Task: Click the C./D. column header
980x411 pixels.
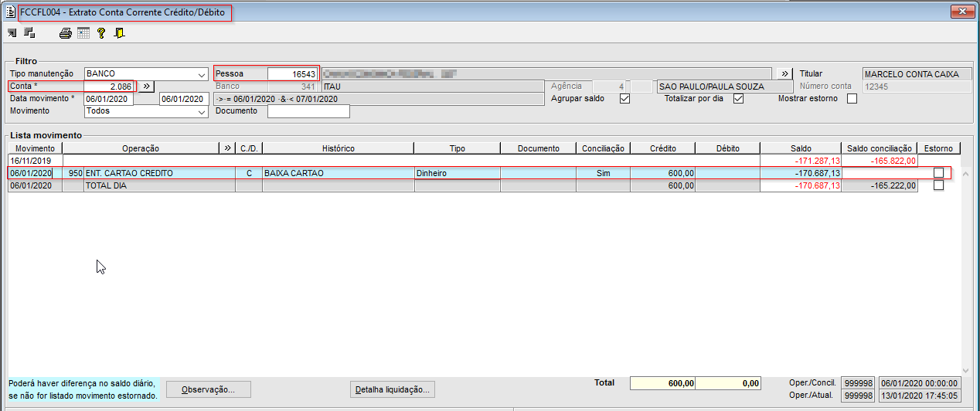Action: click(x=248, y=148)
